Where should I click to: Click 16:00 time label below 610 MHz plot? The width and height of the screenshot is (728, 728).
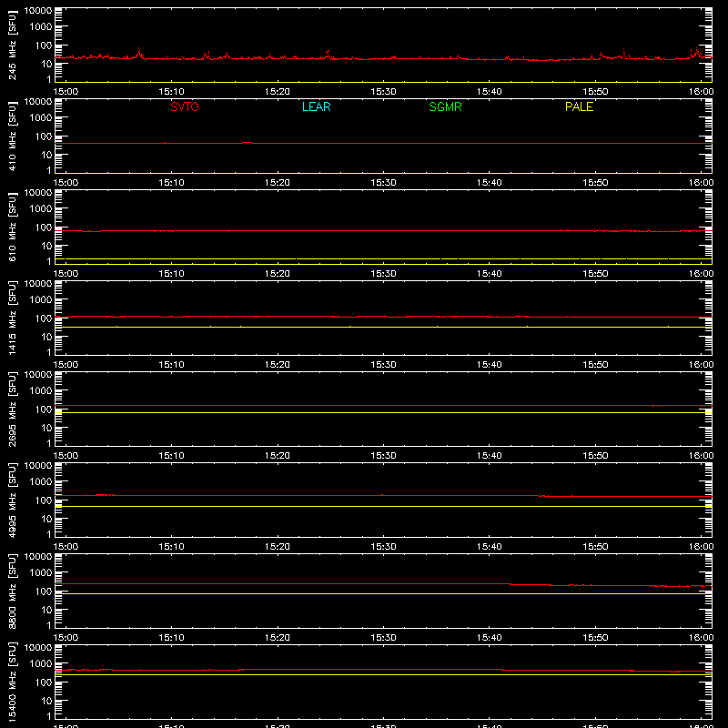(701, 274)
